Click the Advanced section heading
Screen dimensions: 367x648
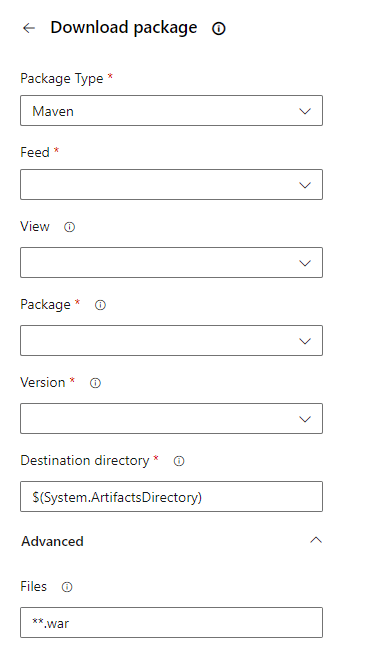52,541
